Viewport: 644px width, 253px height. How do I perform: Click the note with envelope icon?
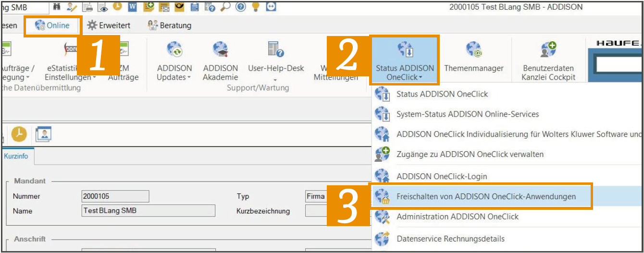[164, 7]
